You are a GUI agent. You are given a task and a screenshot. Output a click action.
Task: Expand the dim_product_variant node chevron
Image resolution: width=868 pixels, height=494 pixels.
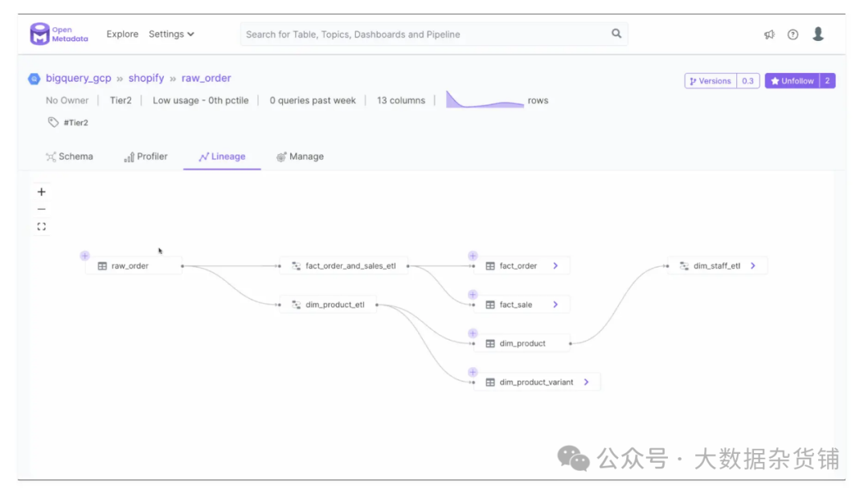point(587,382)
